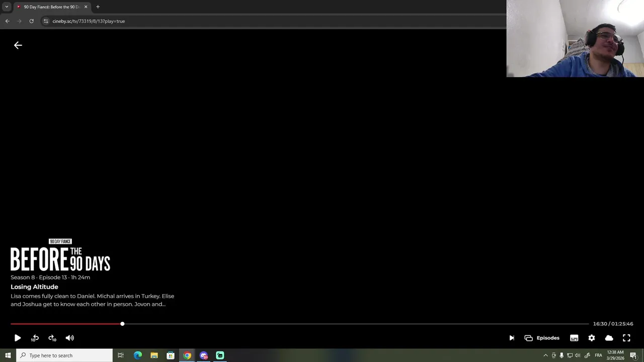The height and width of the screenshot is (362, 644).
Task: Rewind the video 10 seconds
Action: pyautogui.click(x=35, y=338)
